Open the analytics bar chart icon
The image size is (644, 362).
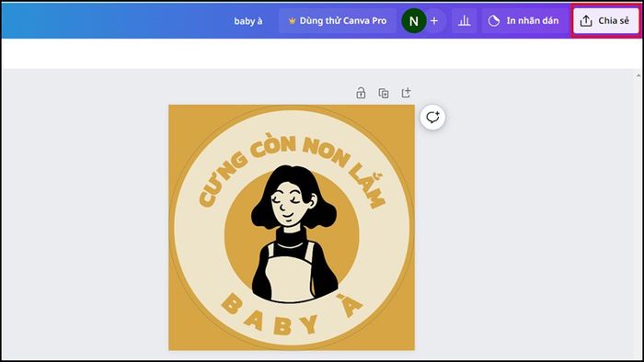(x=464, y=21)
